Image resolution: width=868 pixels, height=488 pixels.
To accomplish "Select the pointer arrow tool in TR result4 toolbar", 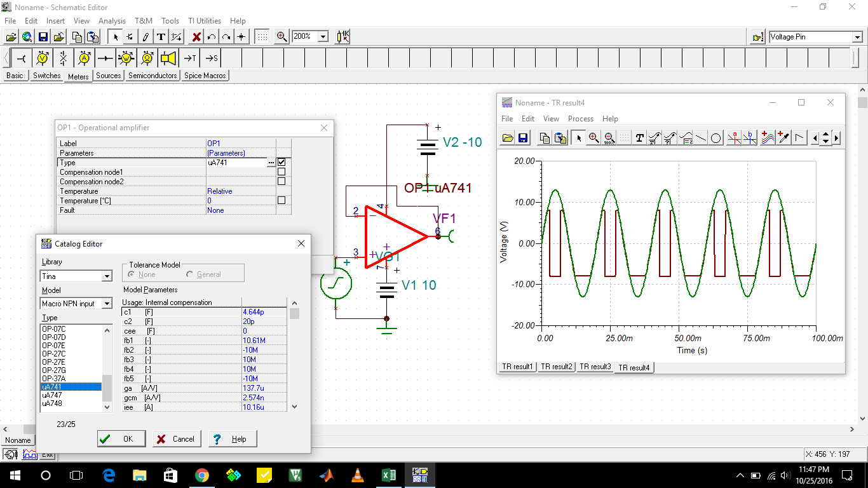I will click(578, 138).
